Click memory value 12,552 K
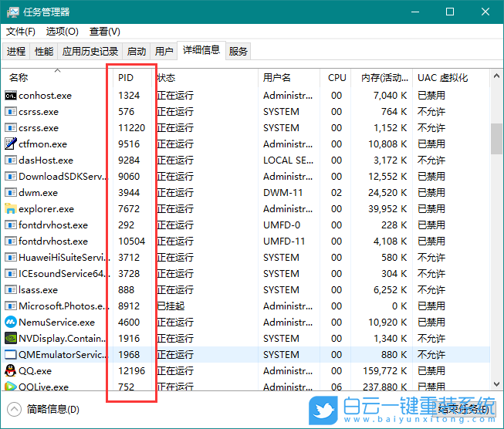Viewport: 504px width, 429px height. (387, 177)
